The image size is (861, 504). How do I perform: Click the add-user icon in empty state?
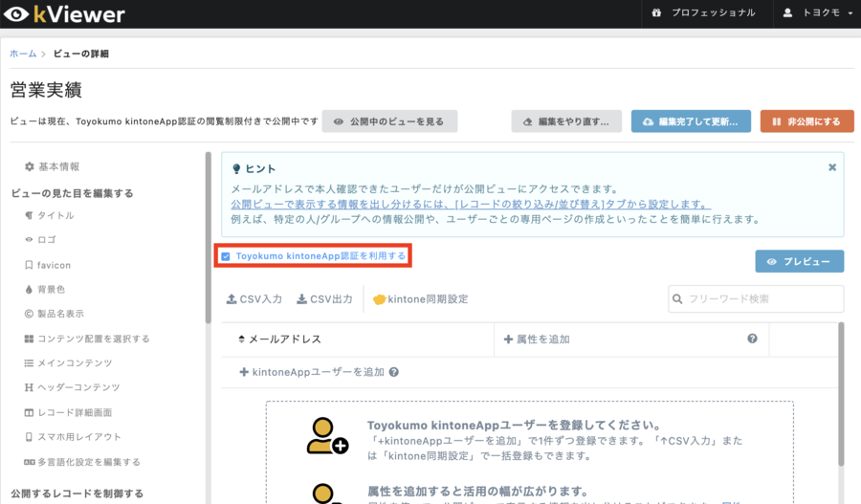pyautogui.click(x=327, y=436)
